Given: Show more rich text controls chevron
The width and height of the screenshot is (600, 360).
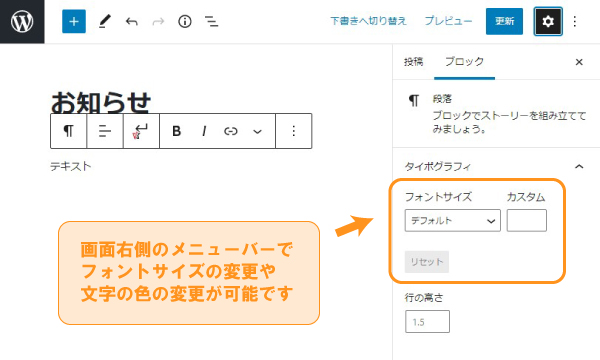Looking at the screenshot, I should pyautogui.click(x=258, y=132).
